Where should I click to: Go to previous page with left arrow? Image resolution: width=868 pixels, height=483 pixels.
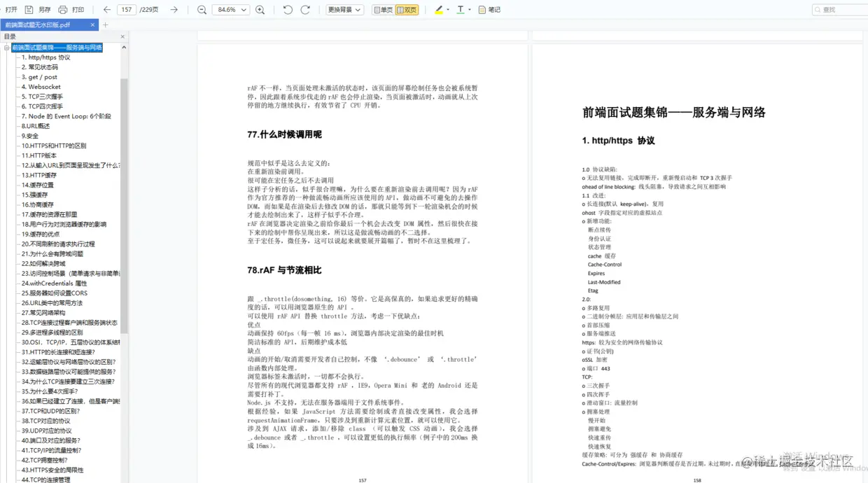point(106,10)
